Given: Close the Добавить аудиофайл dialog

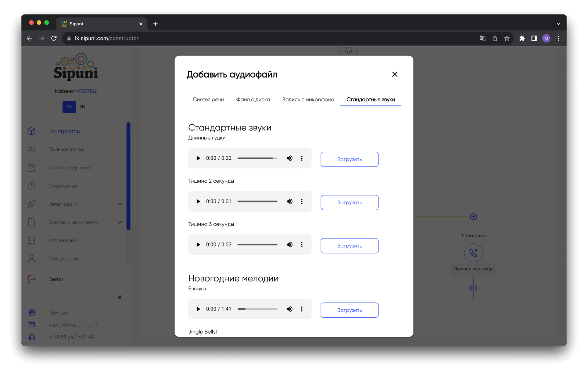Looking at the screenshot, I should pyautogui.click(x=395, y=74).
